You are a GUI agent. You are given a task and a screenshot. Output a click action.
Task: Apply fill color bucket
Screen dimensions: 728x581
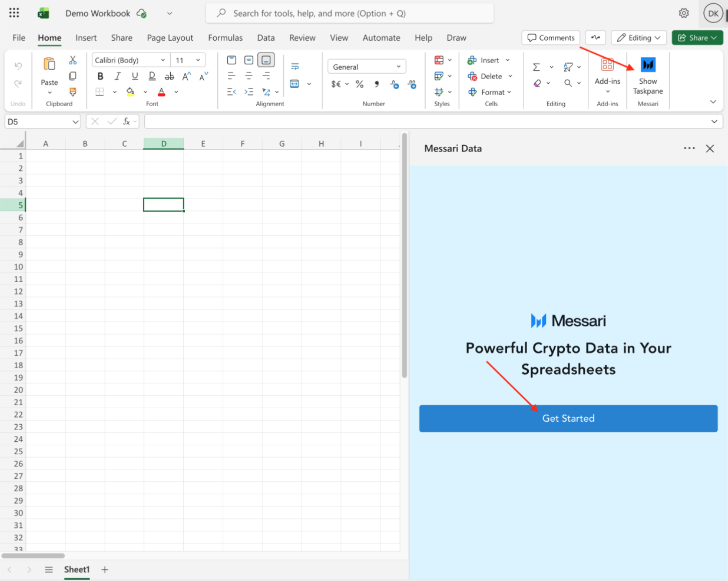point(130,92)
